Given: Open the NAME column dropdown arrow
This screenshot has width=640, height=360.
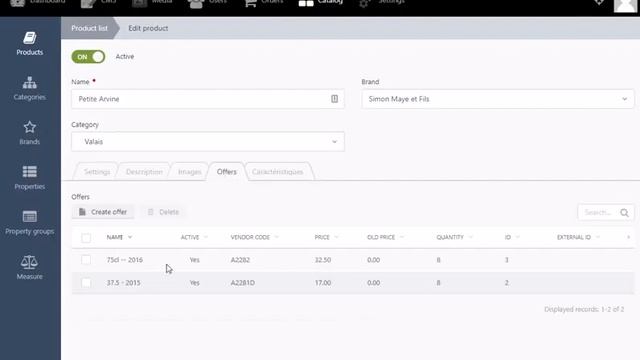Looking at the screenshot, I should (130, 237).
